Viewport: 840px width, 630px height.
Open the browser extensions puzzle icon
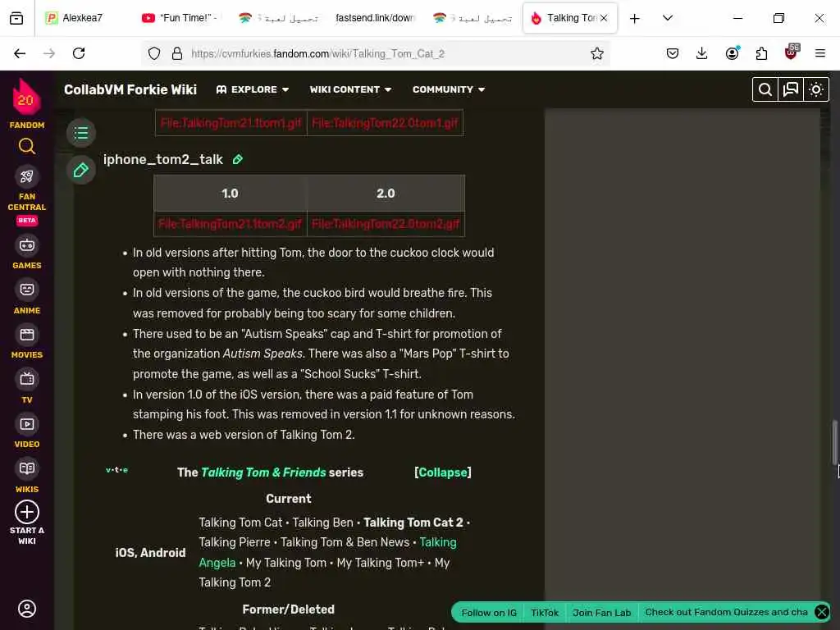[761, 53]
